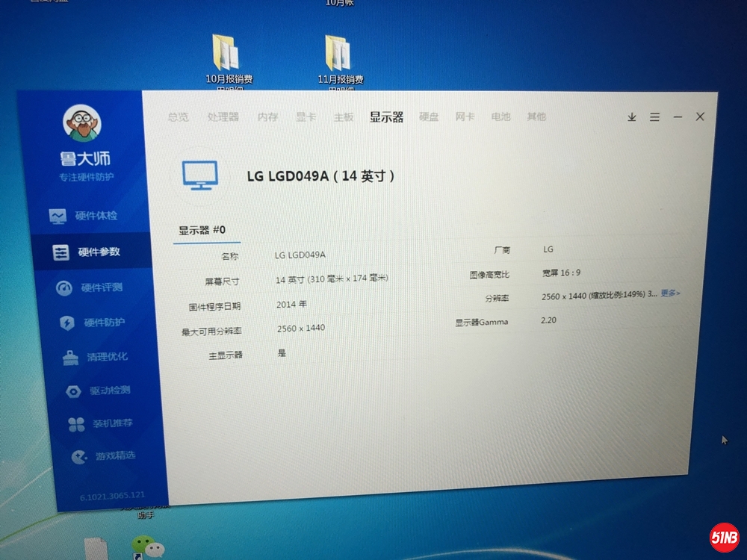
Task: Click the firmware date value 2014 年
Action: pos(291,305)
